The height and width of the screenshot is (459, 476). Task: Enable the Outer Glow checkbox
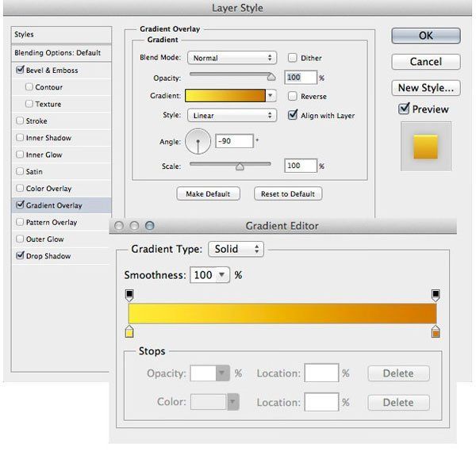(20, 239)
